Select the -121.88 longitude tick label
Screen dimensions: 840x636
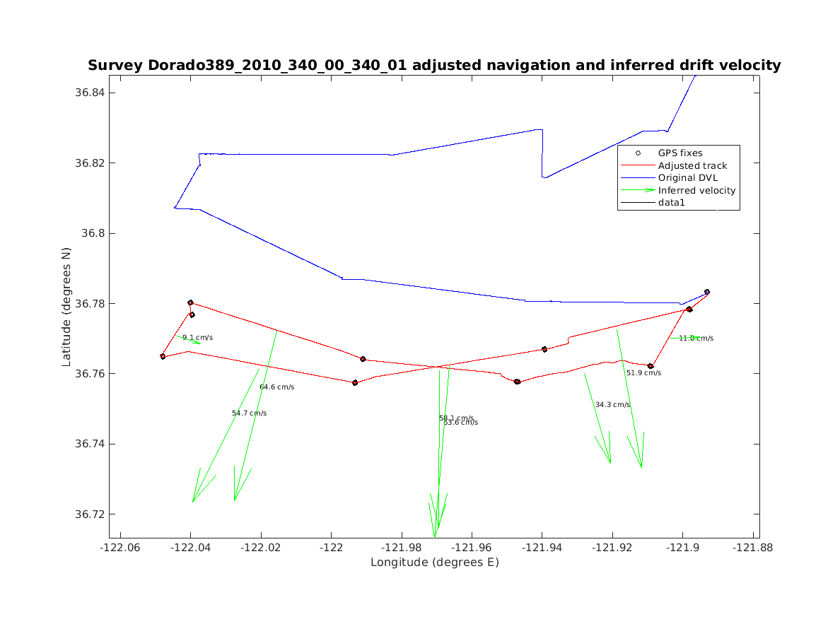pyautogui.click(x=752, y=548)
